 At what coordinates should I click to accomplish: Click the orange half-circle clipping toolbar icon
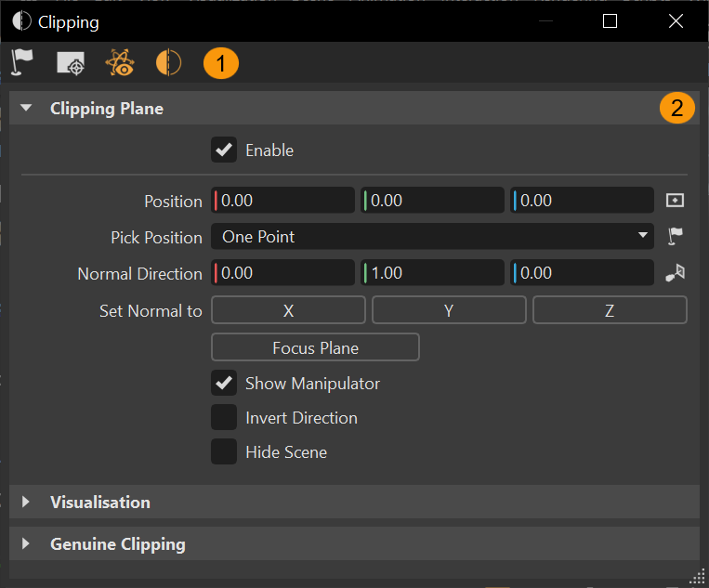pyautogui.click(x=168, y=63)
